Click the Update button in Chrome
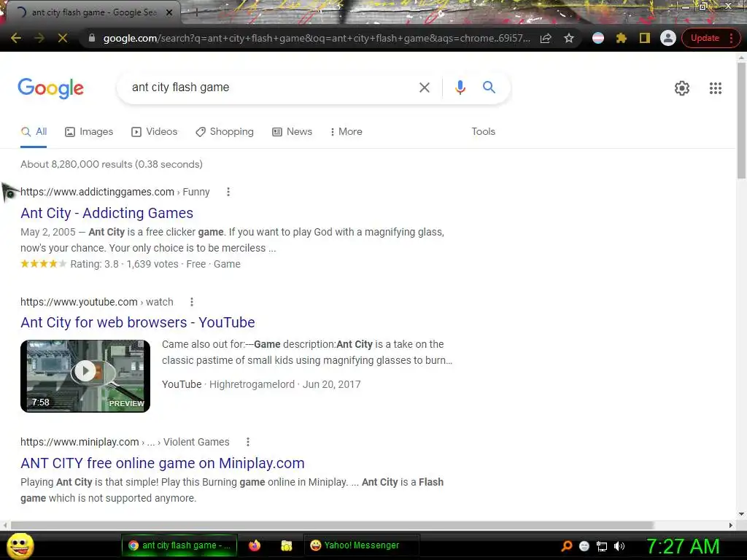Image resolution: width=747 pixels, height=560 pixels. point(705,38)
